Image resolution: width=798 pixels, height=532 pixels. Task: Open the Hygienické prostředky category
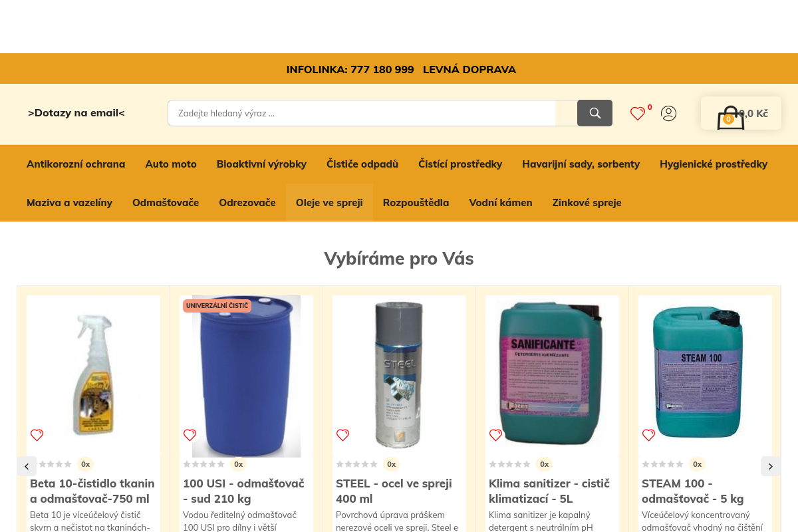tap(714, 164)
